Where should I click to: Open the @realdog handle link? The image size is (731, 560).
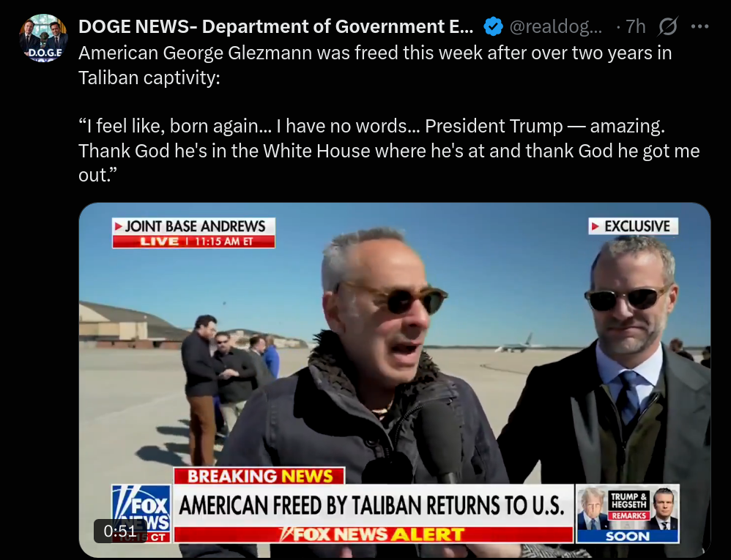pyautogui.click(x=556, y=26)
